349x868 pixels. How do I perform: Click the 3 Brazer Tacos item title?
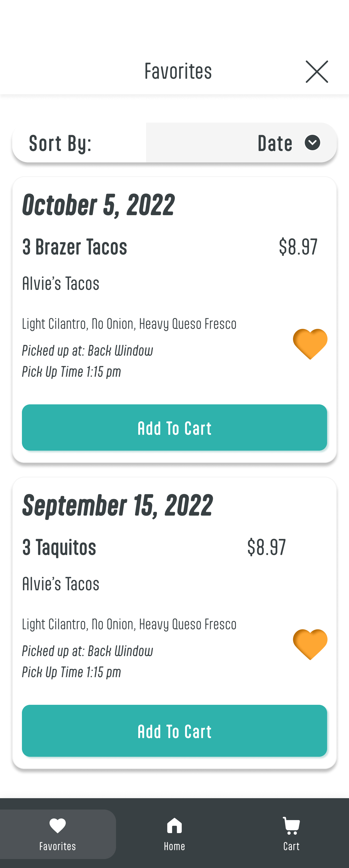[75, 247]
